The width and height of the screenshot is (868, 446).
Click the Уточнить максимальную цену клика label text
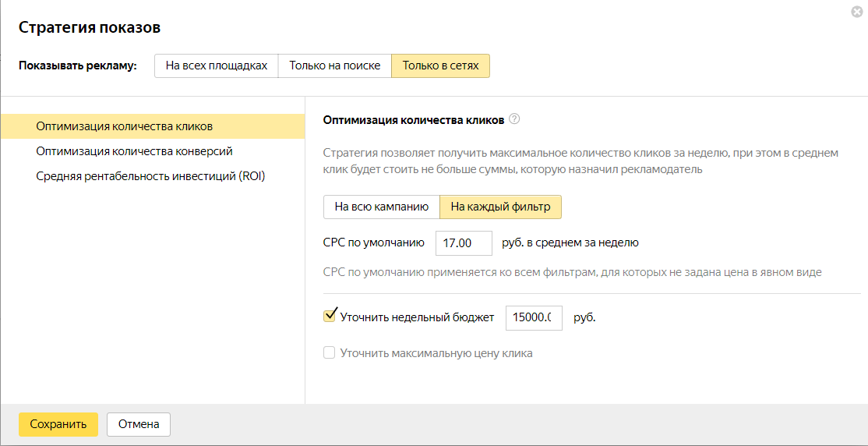pos(436,353)
